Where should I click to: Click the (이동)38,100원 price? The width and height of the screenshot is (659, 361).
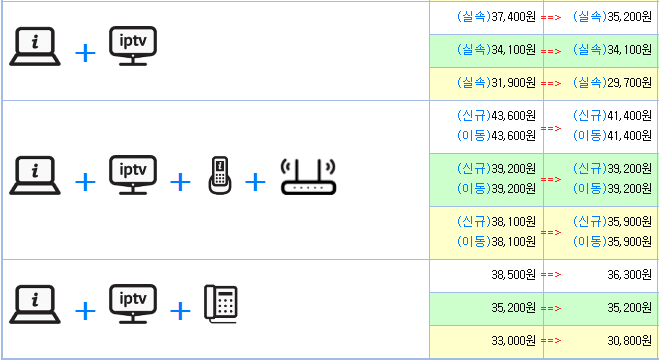point(496,242)
